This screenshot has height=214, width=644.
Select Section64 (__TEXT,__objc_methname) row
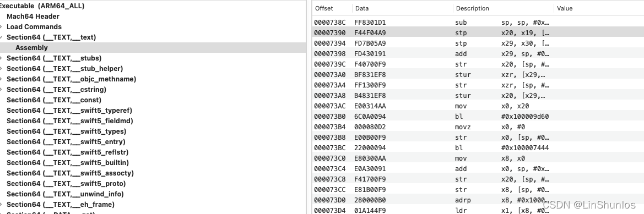point(72,79)
